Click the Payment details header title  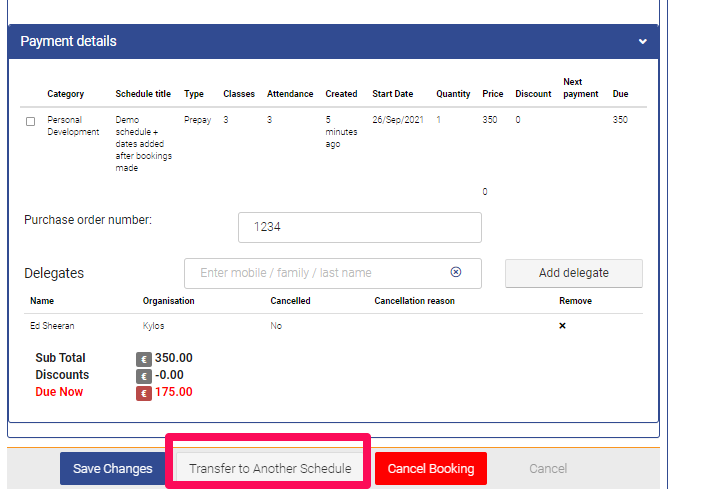[x=68, y=42]
